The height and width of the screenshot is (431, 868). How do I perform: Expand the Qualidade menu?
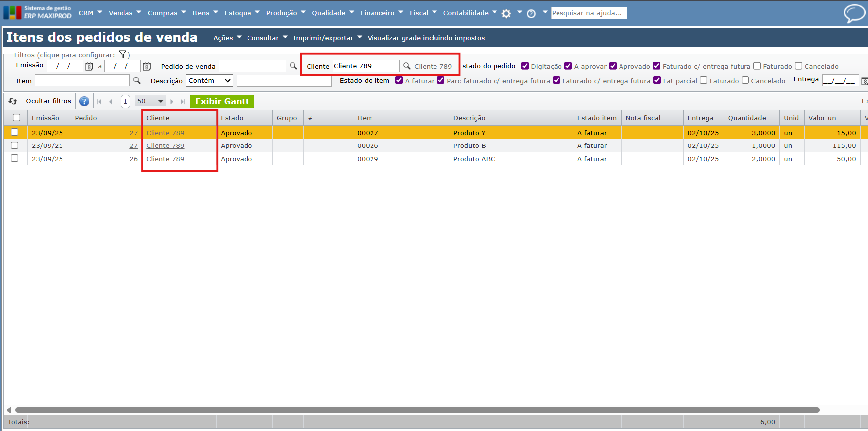pos(333,13)
